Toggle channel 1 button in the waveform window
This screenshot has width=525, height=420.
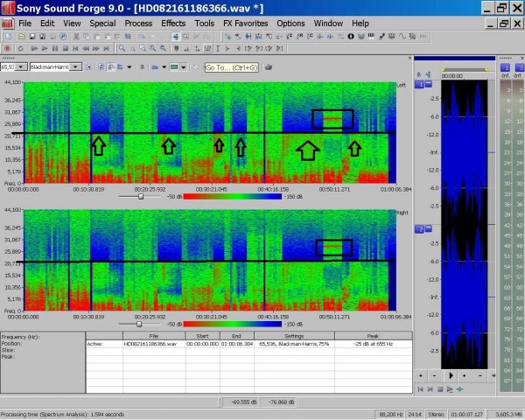click(420, 84)
